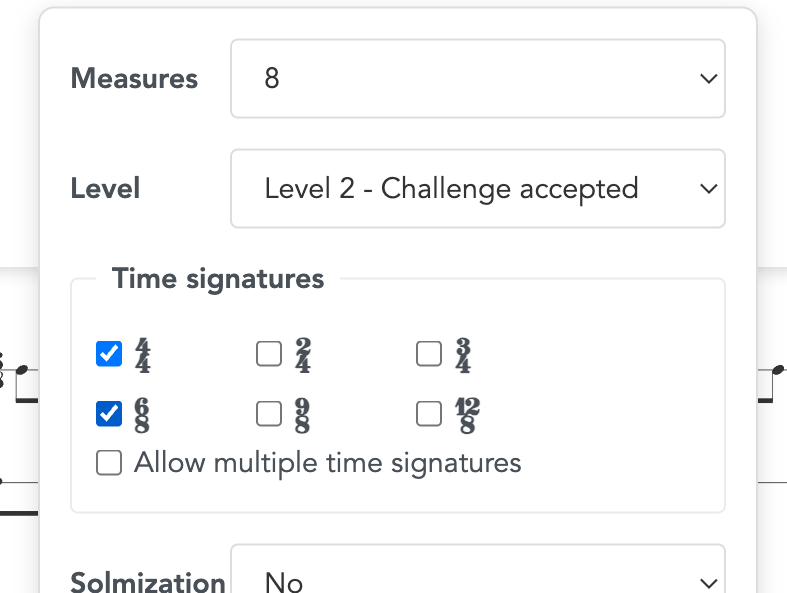Toggle the allow multiple time signatures checkbox
The height and width of the screenshot is (593, 787).
109,463
